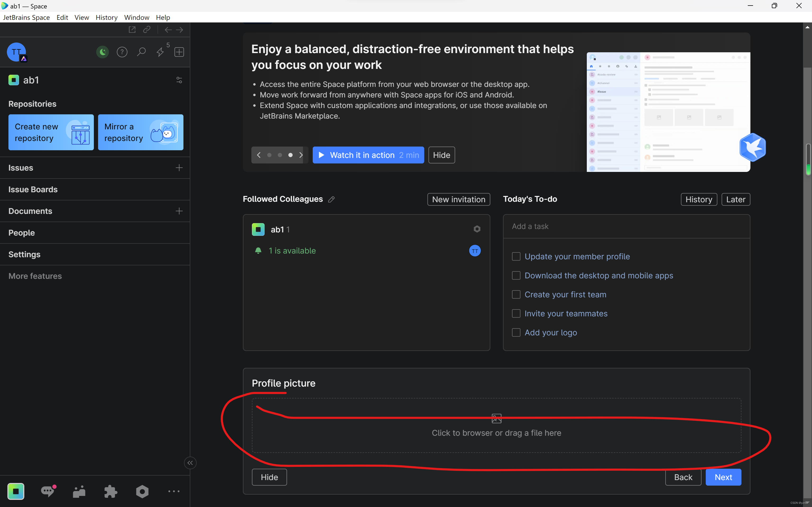Screen dimensions: 812x507
Task: Click the search magnifier icon
Action: 141,52
